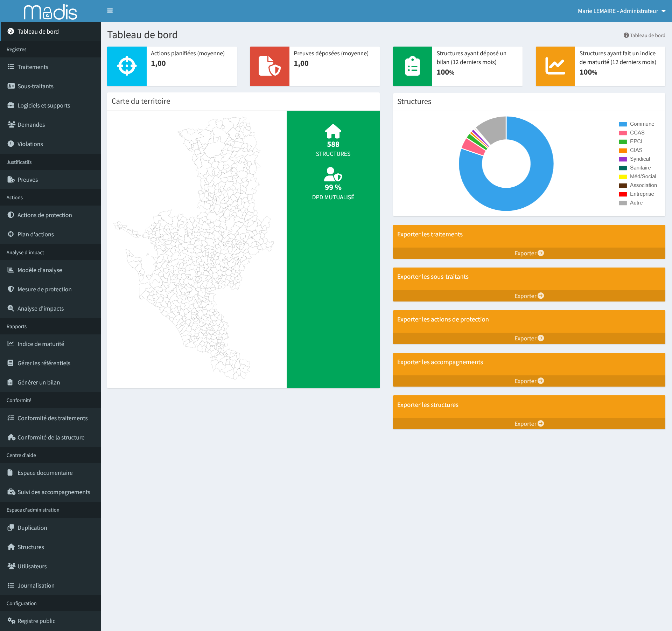Toggle Autre legend entry
This screenshot has height=631, width=672.
[631, 203]
